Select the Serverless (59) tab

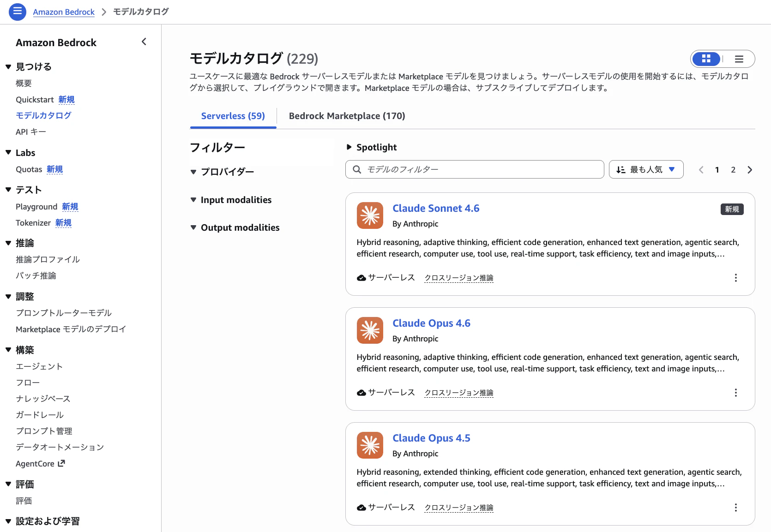(233, 116)
